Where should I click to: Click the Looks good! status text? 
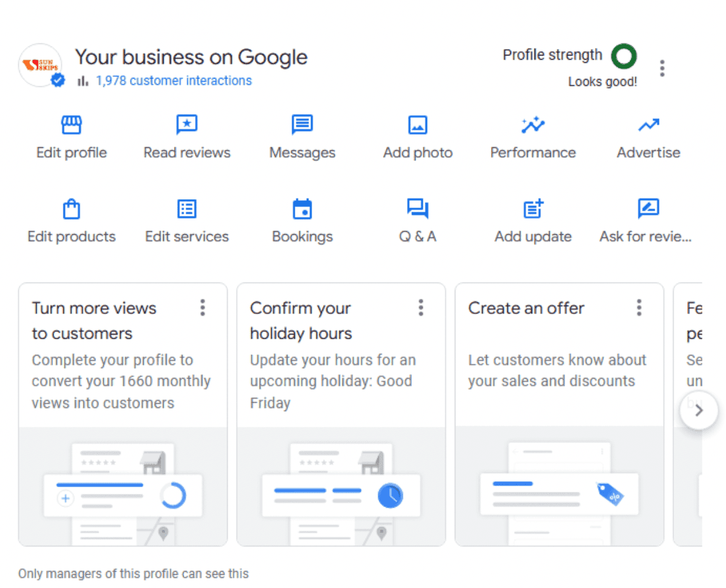click(603, 82)
